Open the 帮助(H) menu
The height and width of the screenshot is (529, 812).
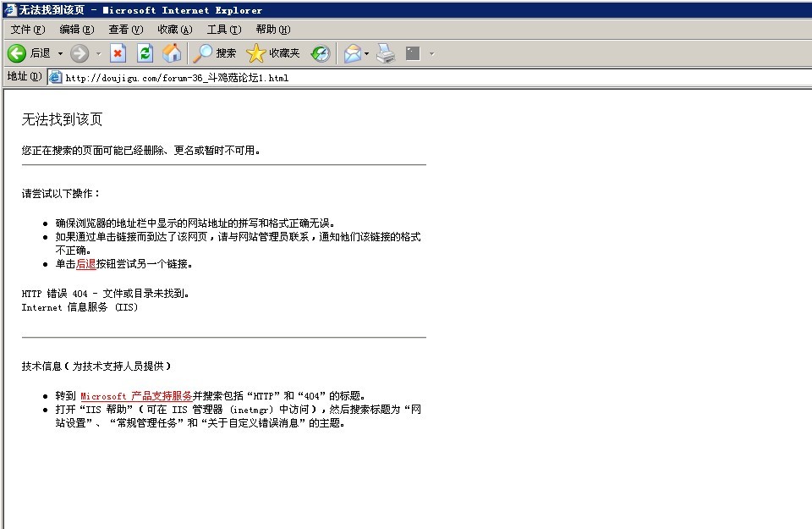pyautogui.click(x=273, y=30)
